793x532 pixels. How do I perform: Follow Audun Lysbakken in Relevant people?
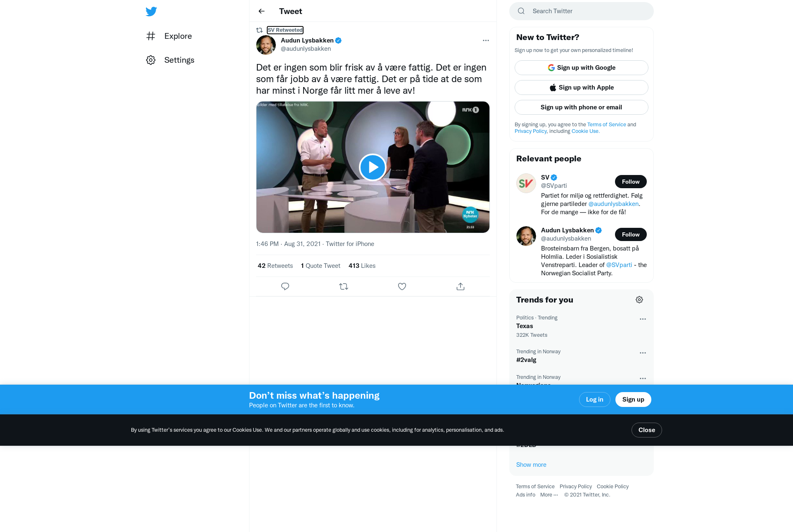point(631,234)
